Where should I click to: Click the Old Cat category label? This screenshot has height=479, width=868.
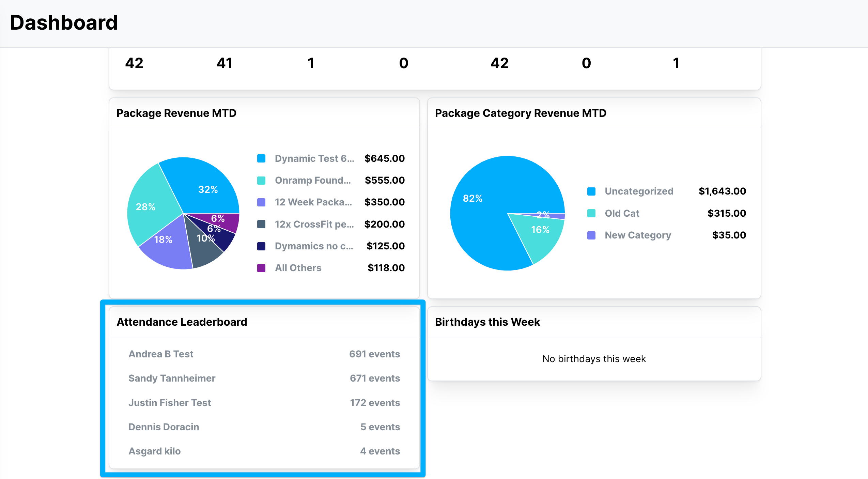pyautogui.click(x=622, y=213)
